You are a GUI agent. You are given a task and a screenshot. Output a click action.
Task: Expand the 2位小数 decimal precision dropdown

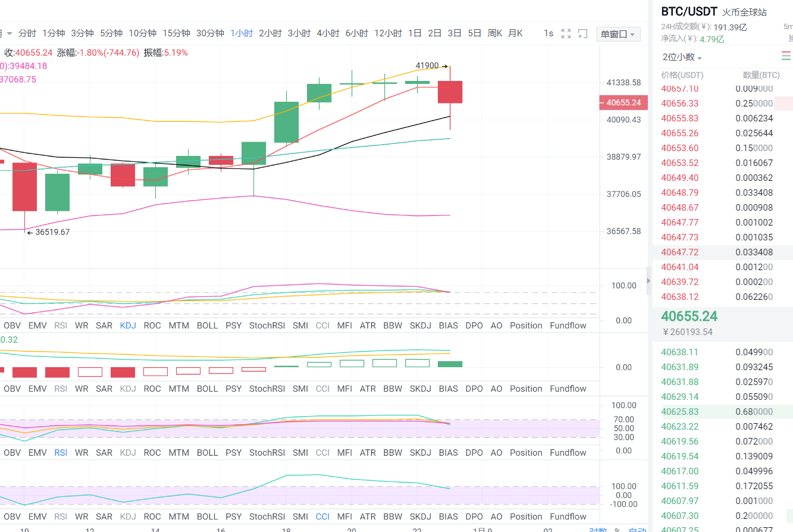point(682,57)
